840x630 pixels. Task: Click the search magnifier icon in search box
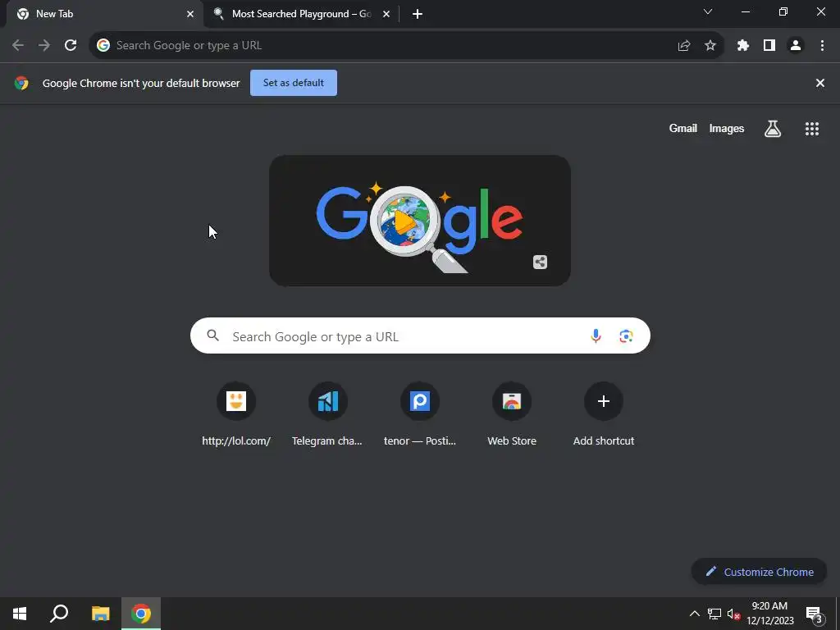[x=212, y=336]
